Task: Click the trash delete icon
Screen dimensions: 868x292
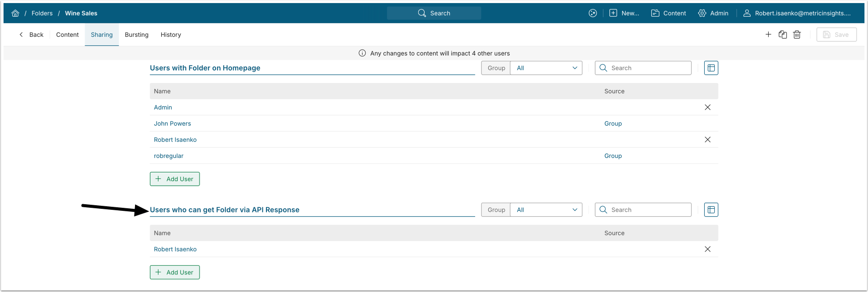Action: 797,34
